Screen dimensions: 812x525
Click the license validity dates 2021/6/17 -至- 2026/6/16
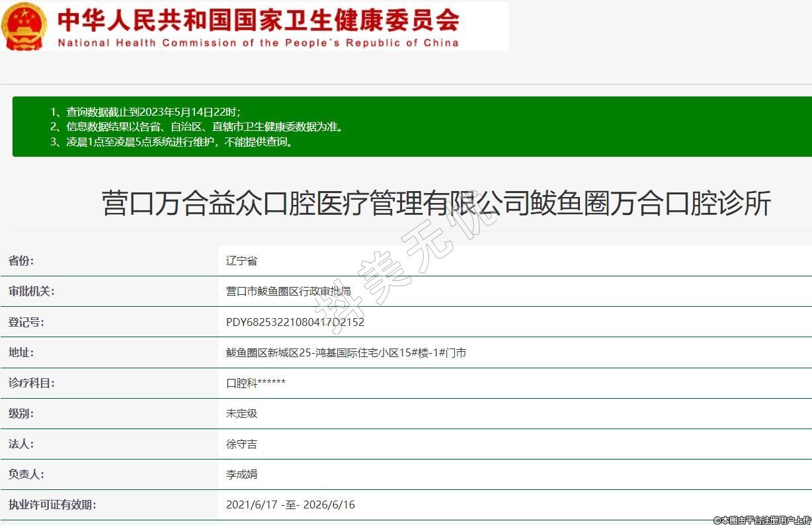coord(290,505)
